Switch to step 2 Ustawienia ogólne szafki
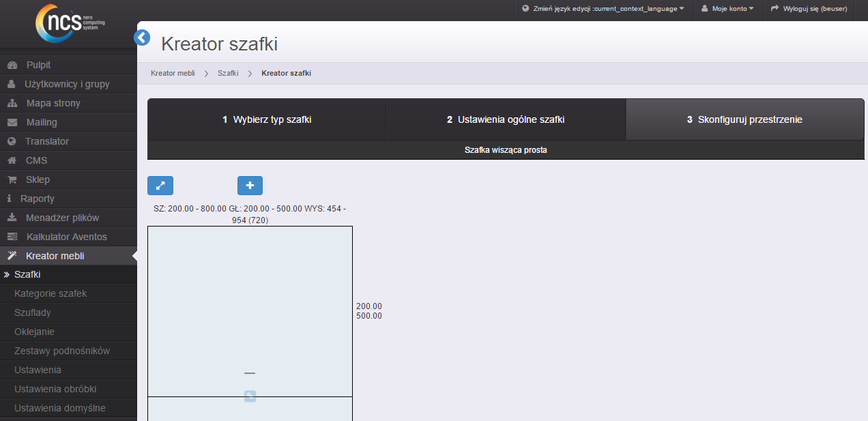This screenshot has width=868, height=421. click(x=506, y=119)
